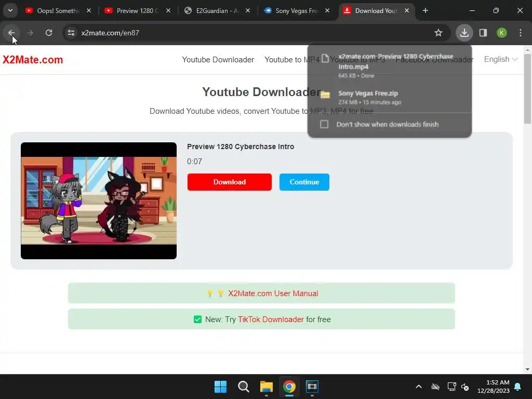Switch to the "Oops! Something" tab
The width and height of the screenshot is (532, 399).
(x=58, y=11)
